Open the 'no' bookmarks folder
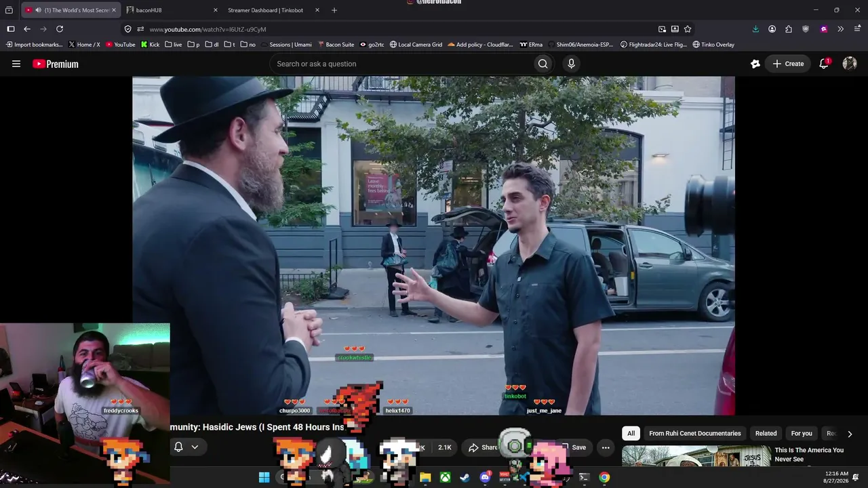The image size is (868, 488). coord(248,45)
